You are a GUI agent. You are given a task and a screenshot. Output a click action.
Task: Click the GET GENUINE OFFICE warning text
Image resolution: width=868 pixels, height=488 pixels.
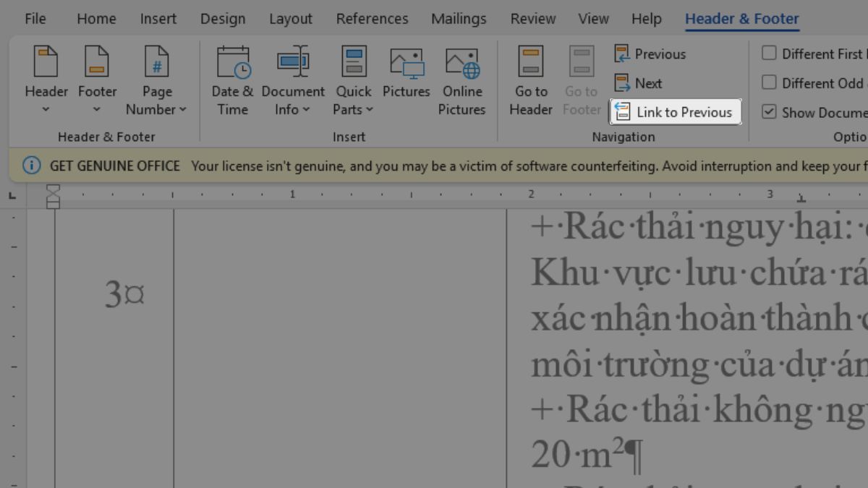[115, 166]
